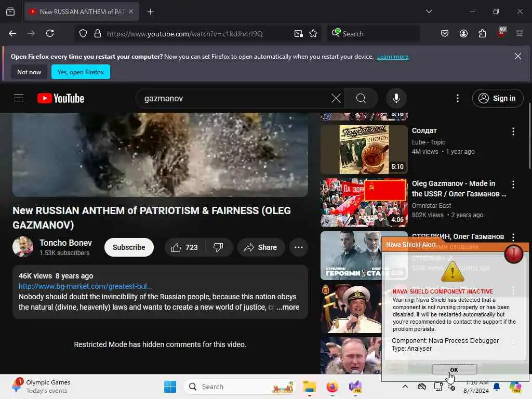Image resolution: width=532 pixels, height=399 pixels.
Task: Open Copilot preview icon in taskbar
Action: click(x=515, y=387)
